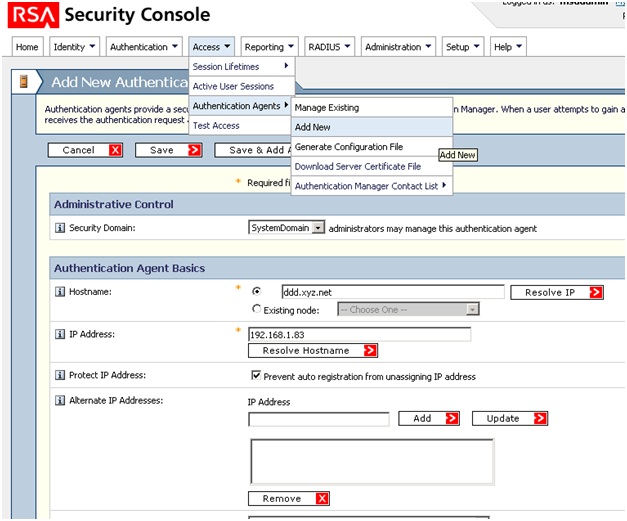Click the Resolve IP button
Screen dimensions: 627x521
(x=557, y=293)
